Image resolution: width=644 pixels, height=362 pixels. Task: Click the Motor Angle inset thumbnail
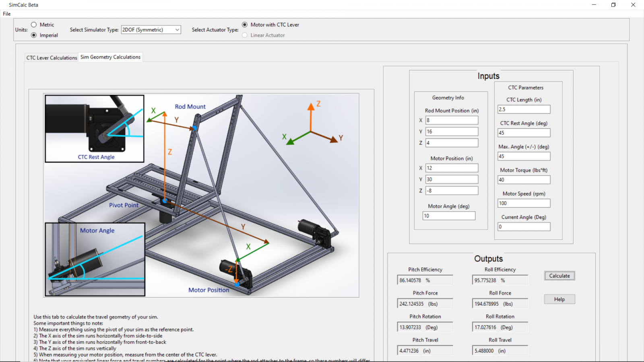click(95, 259)
